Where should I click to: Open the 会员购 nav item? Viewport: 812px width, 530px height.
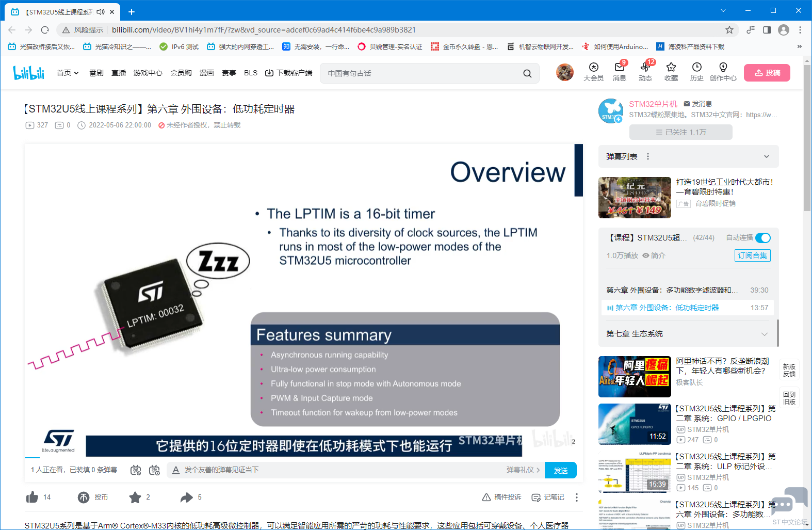(x=181, y=73)
